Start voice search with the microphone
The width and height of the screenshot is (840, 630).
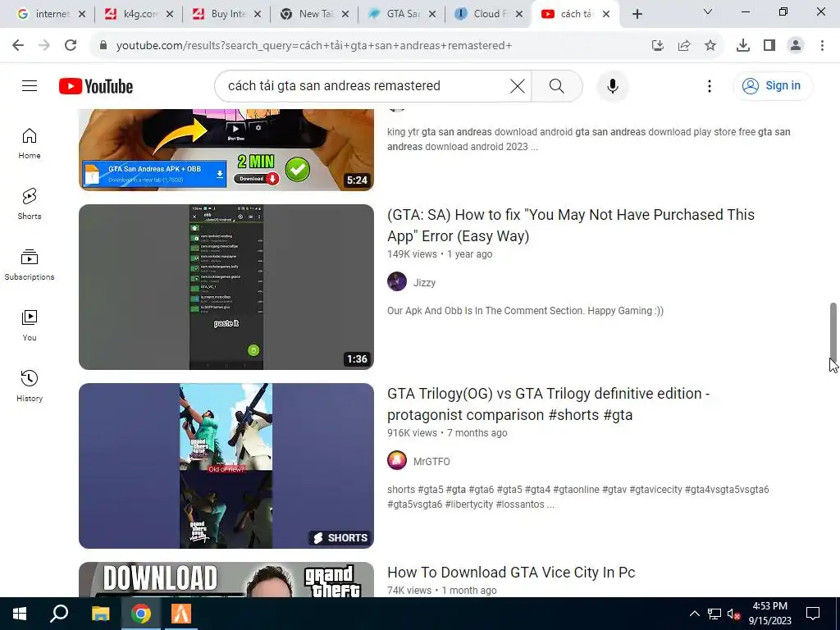coord(612,85)
